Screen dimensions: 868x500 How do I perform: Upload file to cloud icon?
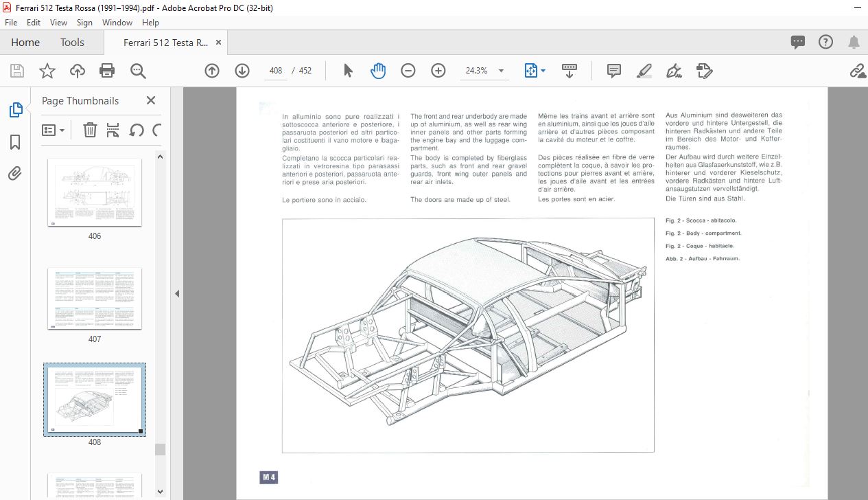(77, 71)
